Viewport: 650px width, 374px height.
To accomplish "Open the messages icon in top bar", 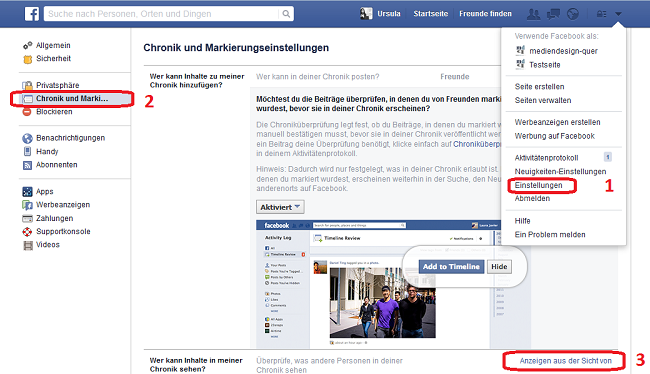I will [553, 14].
